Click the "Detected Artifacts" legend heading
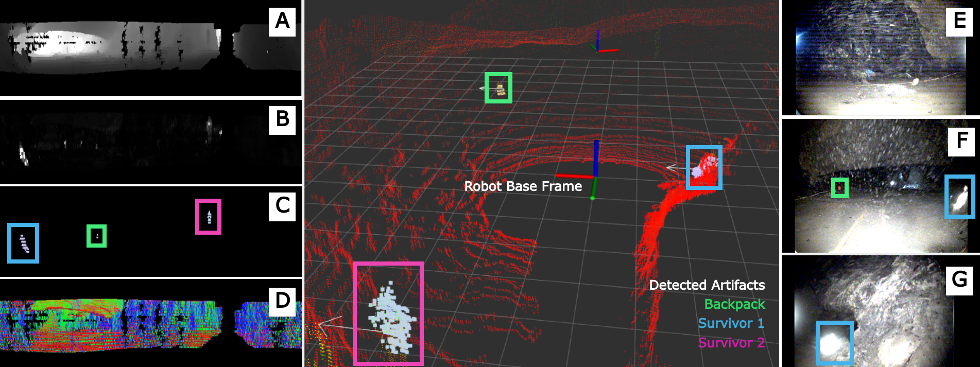Viewport: 980px width, 367px height. click(x=707, y=285)
